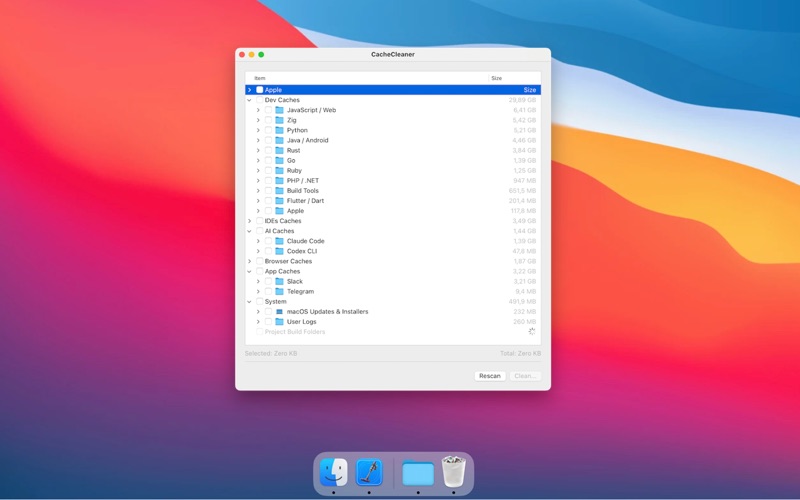Tick the Slack checkbox

pyautogui.click(x=268, y=281)
